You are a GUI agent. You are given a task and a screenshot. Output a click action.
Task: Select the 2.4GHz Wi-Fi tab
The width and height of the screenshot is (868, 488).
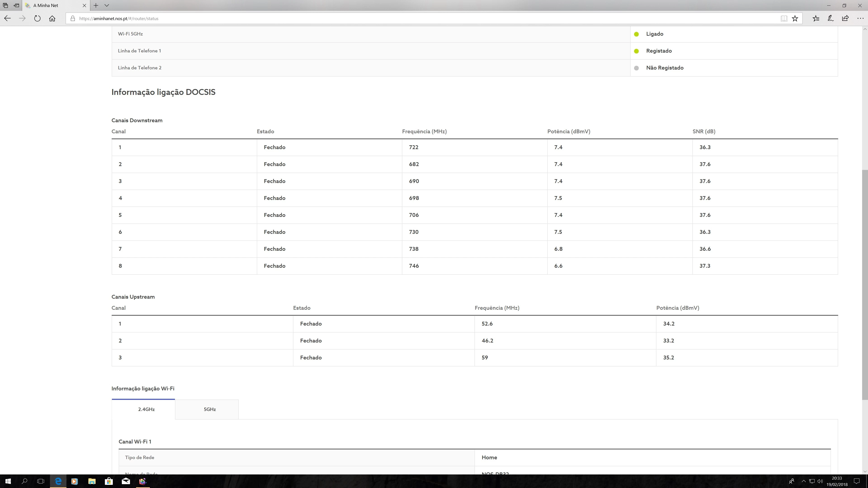click(x=146, y=409)
